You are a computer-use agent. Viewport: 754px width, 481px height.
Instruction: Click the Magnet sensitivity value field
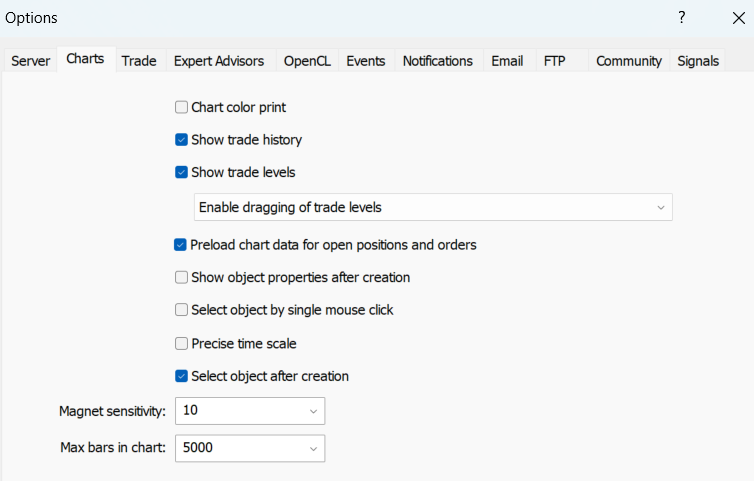point(240,411)
